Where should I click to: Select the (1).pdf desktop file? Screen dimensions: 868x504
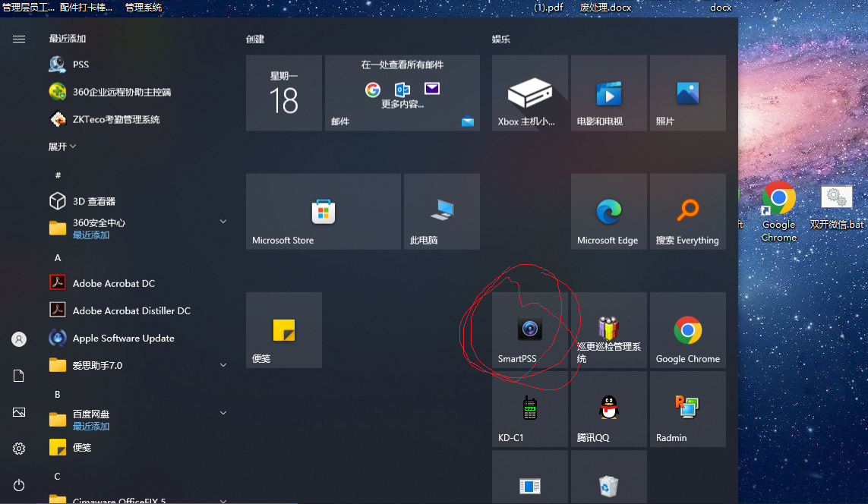(548, 7)
